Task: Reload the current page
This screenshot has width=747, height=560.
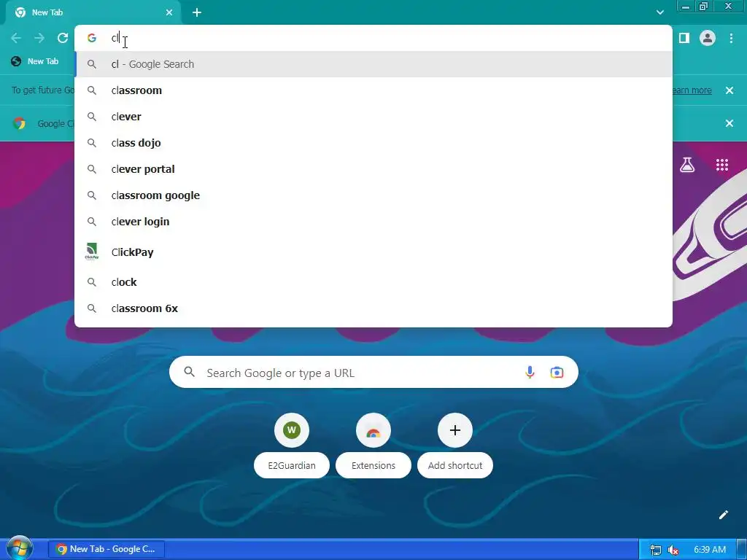Action: 63,38
